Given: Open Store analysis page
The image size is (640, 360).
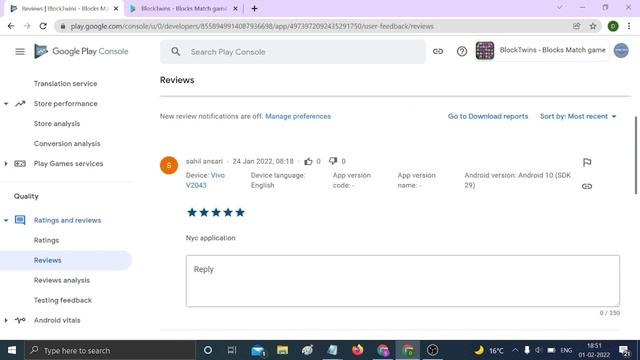Looking at the screenshot, I should [x=57, y=124].
